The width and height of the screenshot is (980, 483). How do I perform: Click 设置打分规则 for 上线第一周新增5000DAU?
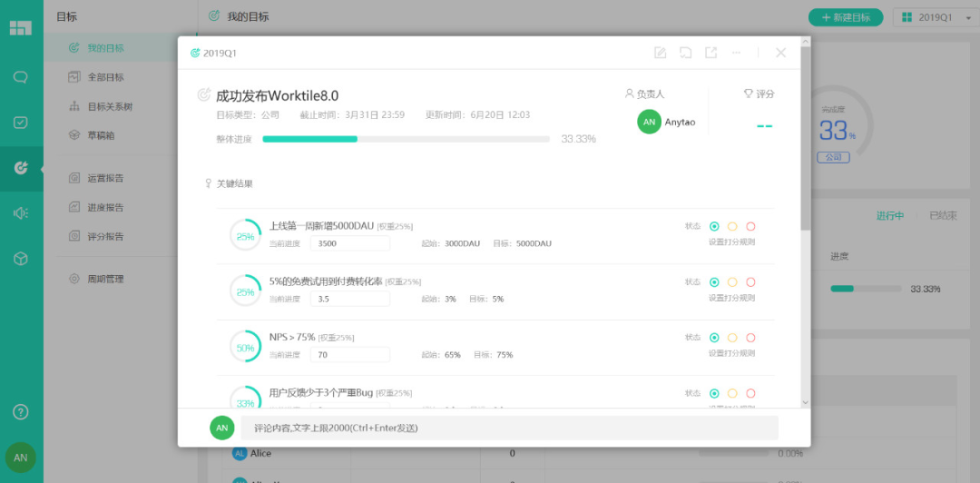732,242
